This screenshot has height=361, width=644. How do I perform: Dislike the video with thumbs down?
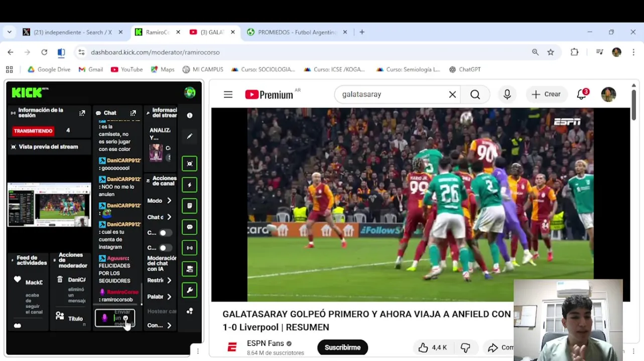[x=466, y=347]
